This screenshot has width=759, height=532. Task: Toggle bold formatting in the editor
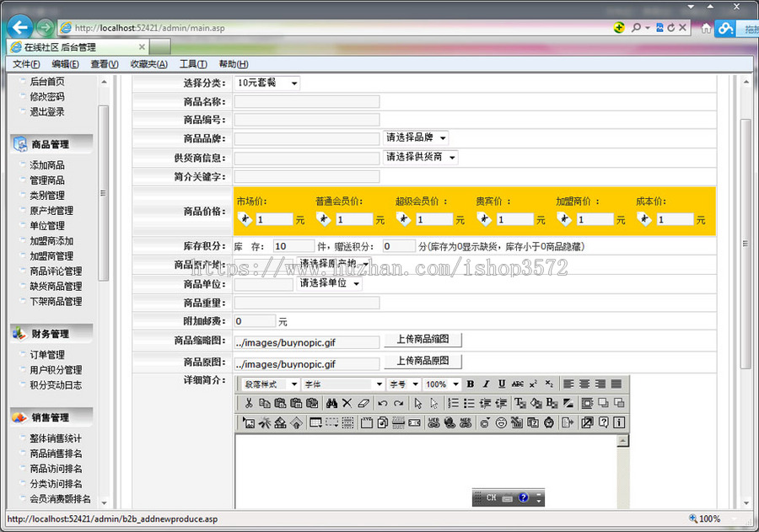click(x=471, y=384)
